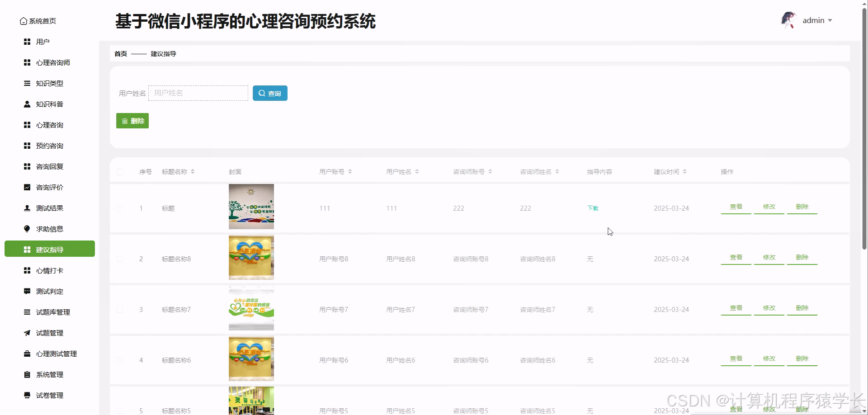Click the 心情打卡 sidebar icon

(26, 270)
